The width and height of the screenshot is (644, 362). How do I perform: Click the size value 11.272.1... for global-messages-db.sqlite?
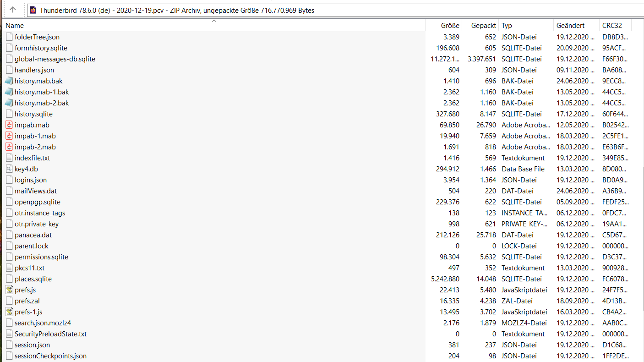click(445, 59)
